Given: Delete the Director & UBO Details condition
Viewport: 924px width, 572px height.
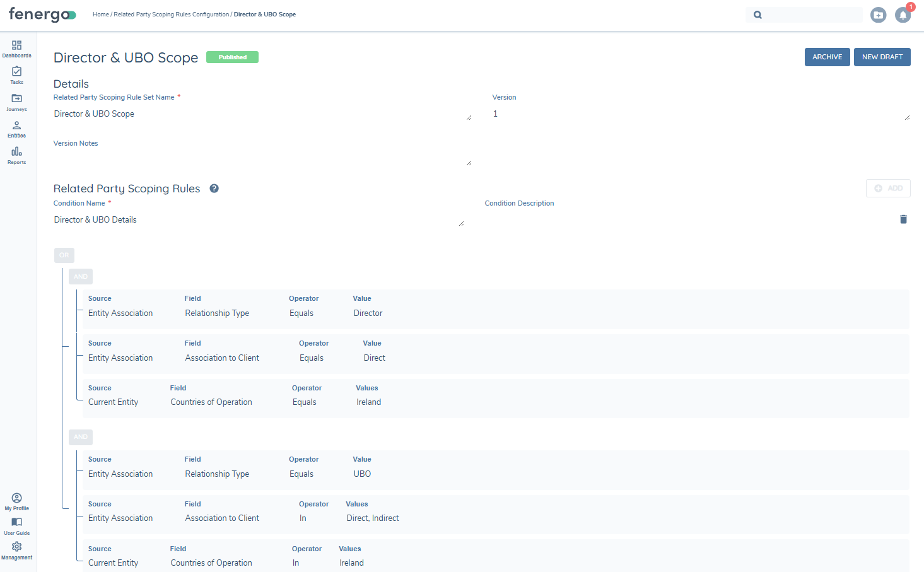Looking at the screenshot, I should click(903, 219).
